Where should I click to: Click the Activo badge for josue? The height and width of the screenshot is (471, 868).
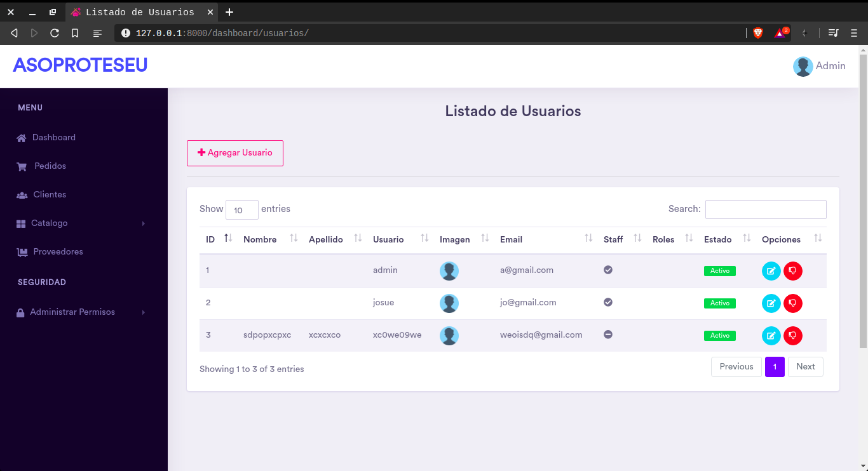pyautogui.click(x=720, y=303)
